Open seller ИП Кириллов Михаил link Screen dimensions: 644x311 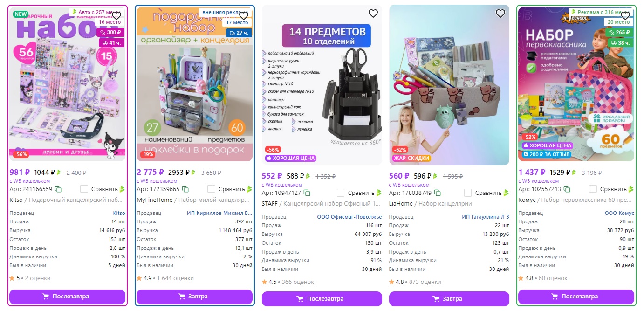[219, 213]
